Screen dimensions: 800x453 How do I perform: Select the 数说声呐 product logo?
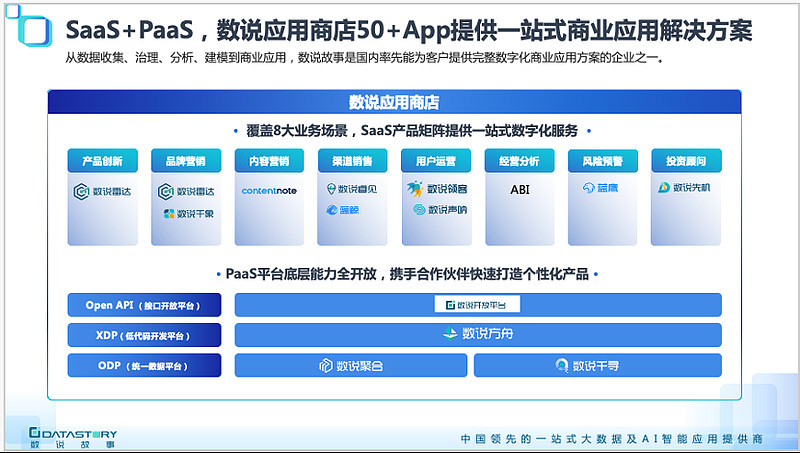(x=440, y=209)
